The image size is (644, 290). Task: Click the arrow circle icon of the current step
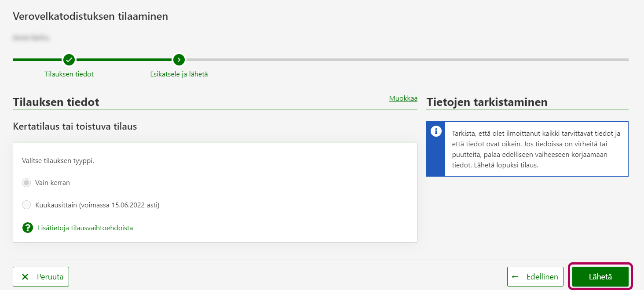[179, 59]
